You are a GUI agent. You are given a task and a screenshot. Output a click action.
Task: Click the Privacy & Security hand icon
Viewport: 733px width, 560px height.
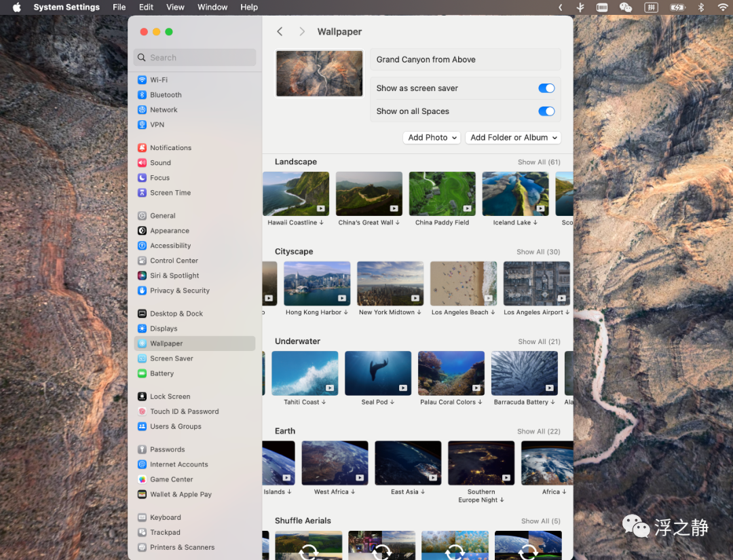(142, 291)
